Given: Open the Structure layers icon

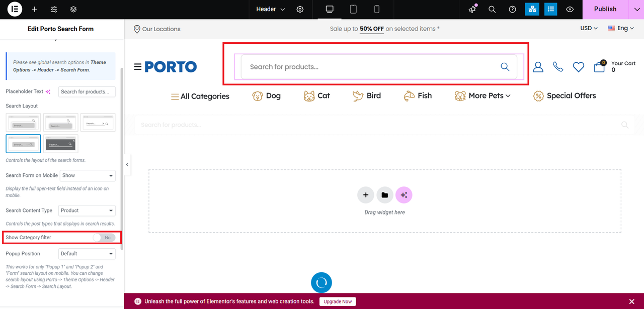Looking at the screenshot, I should pyautogui.click(x=73, y=9).
